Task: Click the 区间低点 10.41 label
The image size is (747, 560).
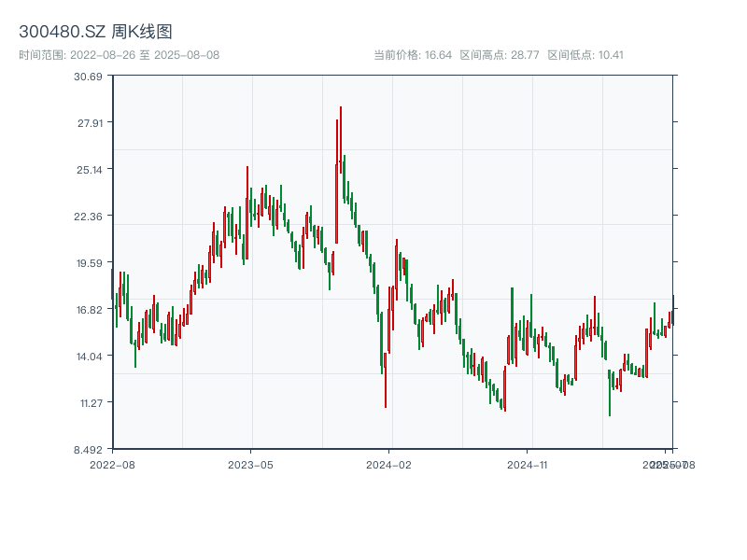Action: (585, 55)
